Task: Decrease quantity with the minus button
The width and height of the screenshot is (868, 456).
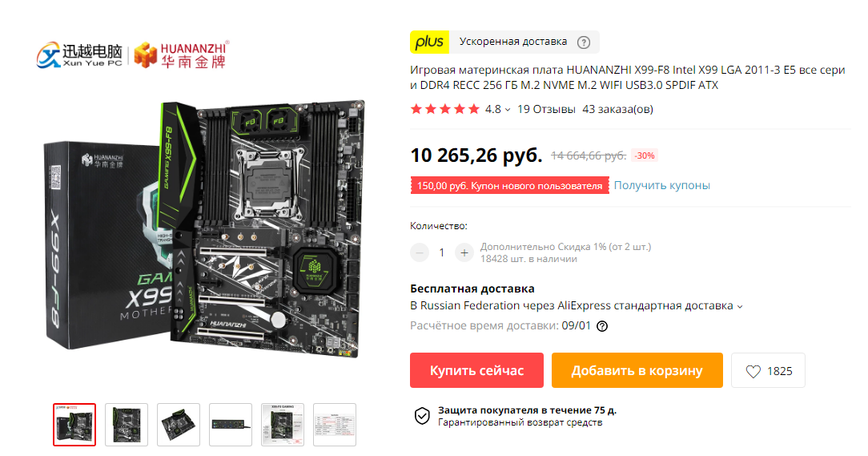Action: (420, 252)
